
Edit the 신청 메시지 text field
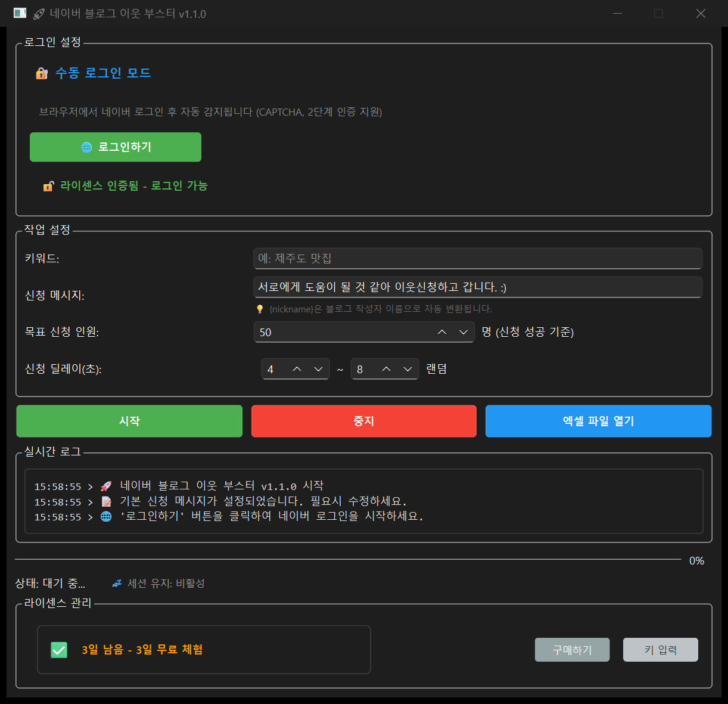coord(478,287)
